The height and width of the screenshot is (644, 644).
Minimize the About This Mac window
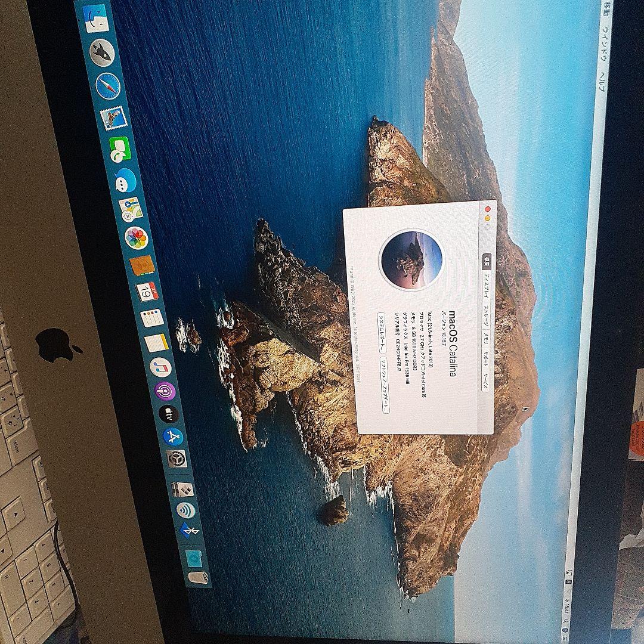[488, 218]
